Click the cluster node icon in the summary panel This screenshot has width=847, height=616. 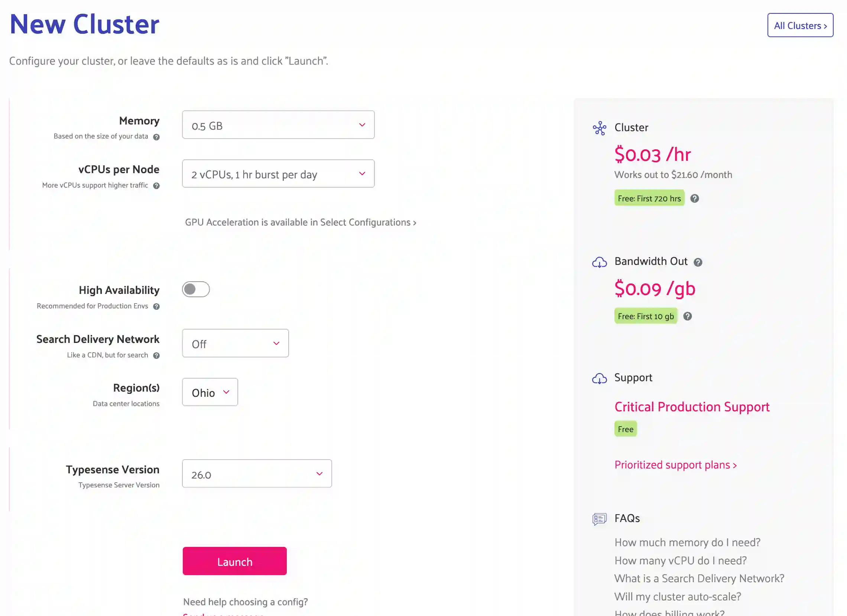click(599, 127)
